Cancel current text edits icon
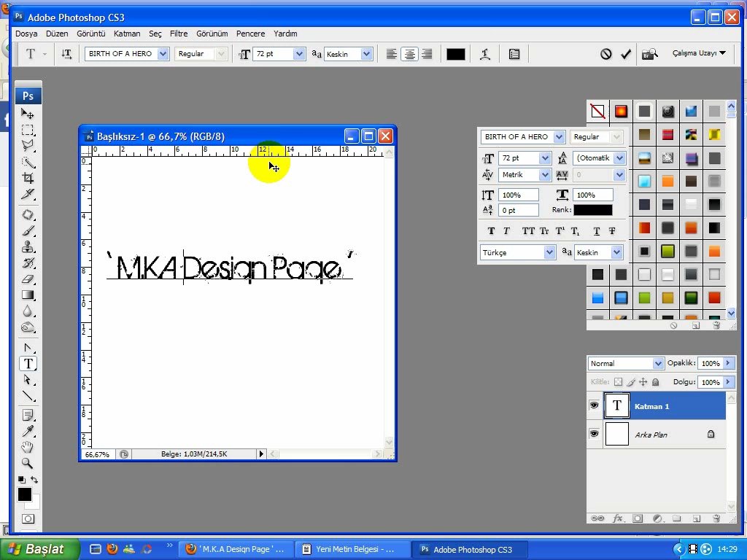 (605, 54)
